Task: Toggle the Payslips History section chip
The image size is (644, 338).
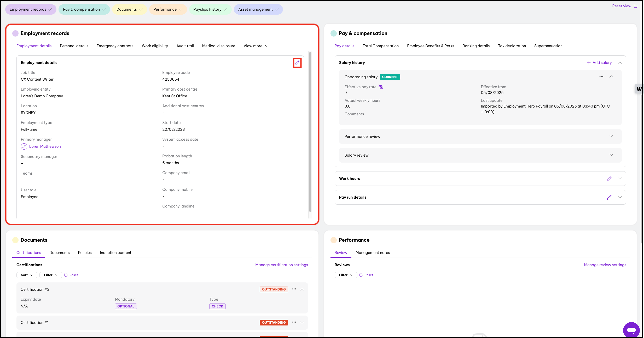Action: pos(210,9)
